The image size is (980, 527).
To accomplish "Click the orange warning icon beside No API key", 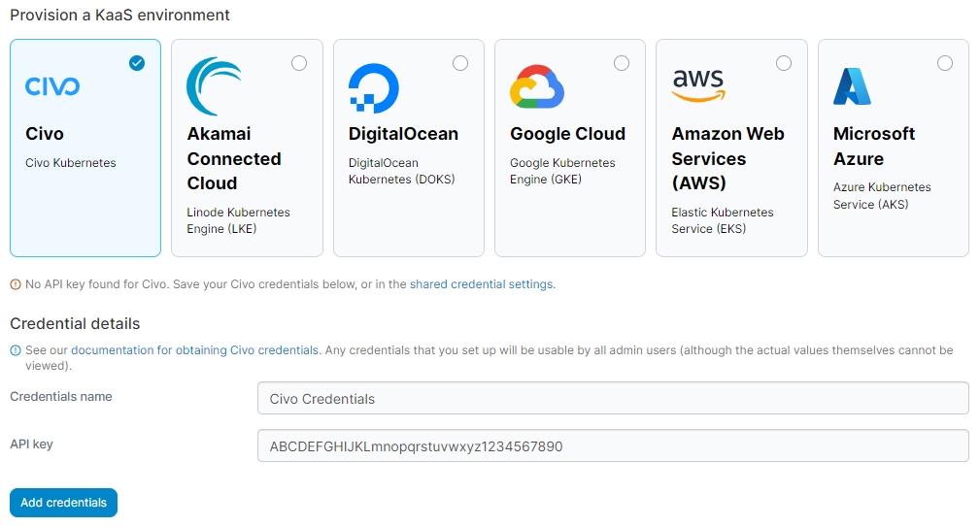I will pos(16,284).
